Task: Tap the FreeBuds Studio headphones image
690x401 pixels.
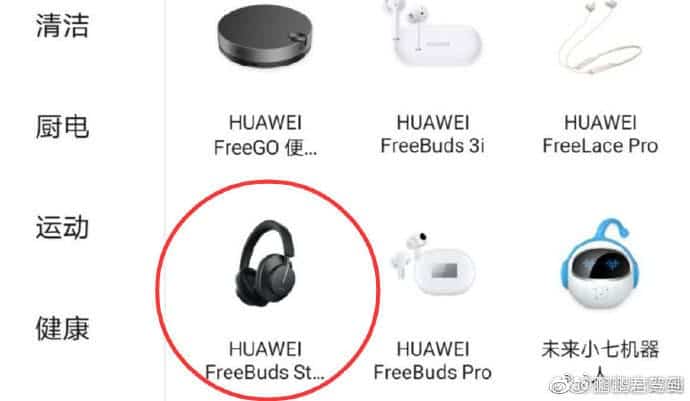Action: click(x=266, y=263)
